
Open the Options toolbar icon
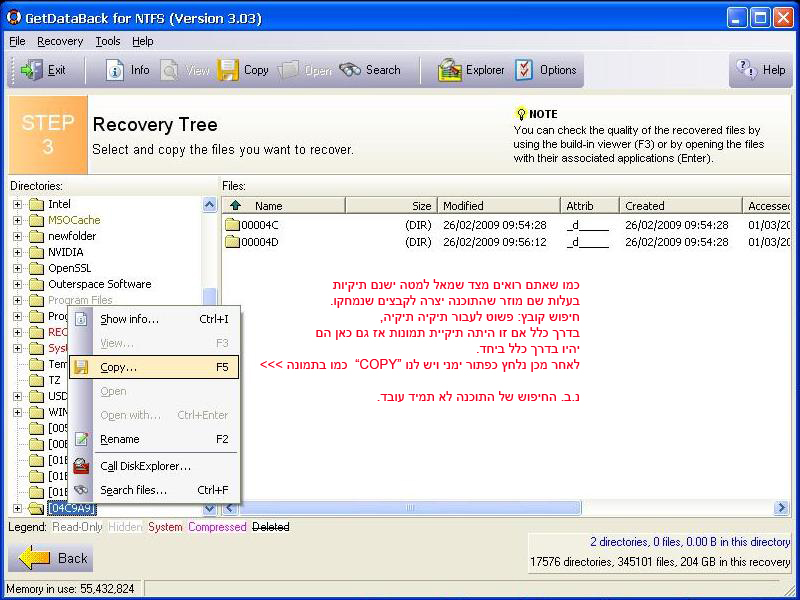tap(523, 70)
